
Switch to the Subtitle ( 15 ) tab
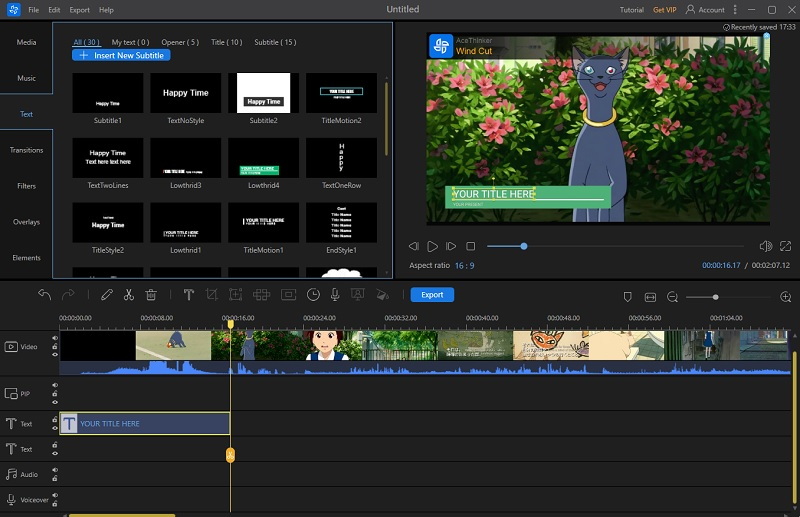pyautogui.click(x=276, y=42)
